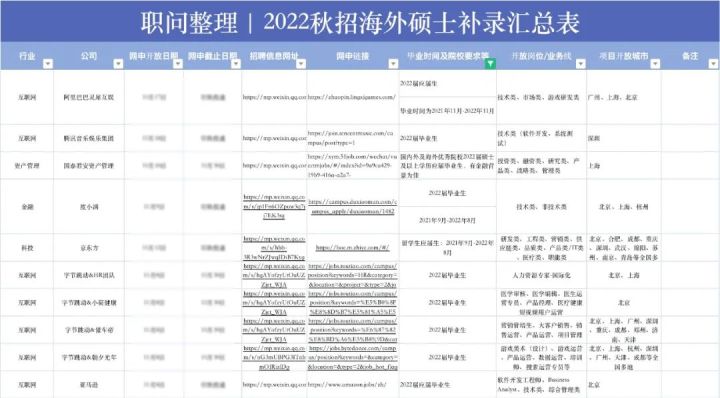Select the 亚马逊 company cell
The width and height of the screenshot is (720, 398).
click(89, 385)
